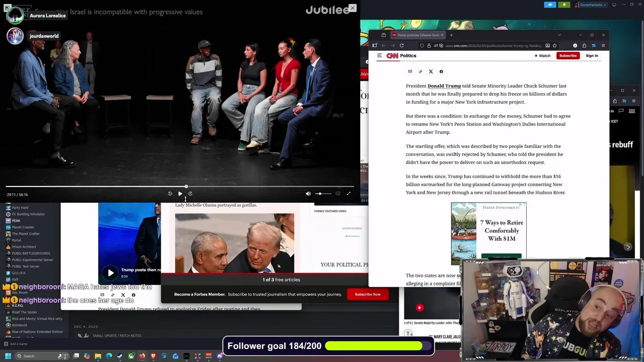
Task: Select the CNN Trump promises Schumer tab
Action: (x=418, y=35)
